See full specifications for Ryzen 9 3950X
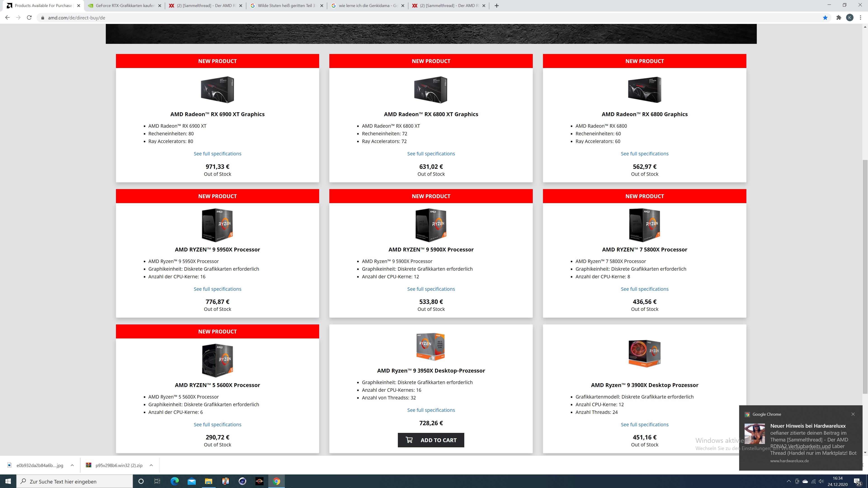868x488 pixels. click(431, 410)
